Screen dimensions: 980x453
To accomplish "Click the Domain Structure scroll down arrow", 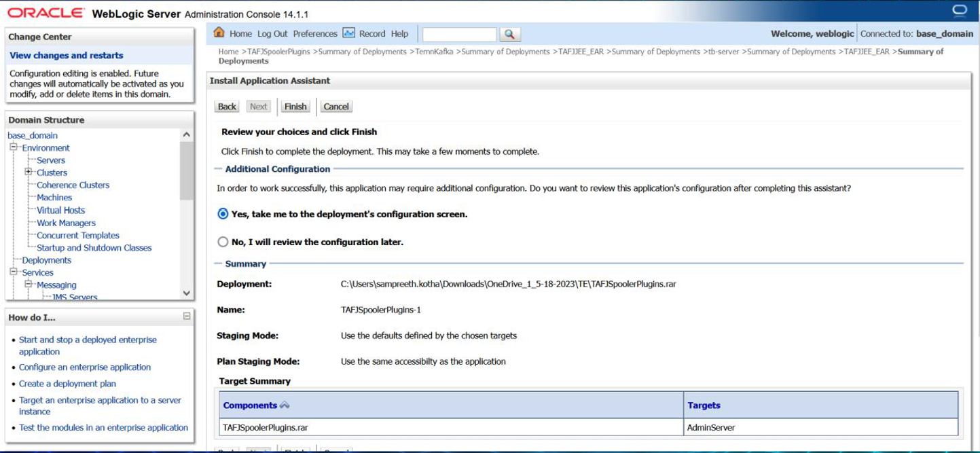I will click(x=187, y=293).
